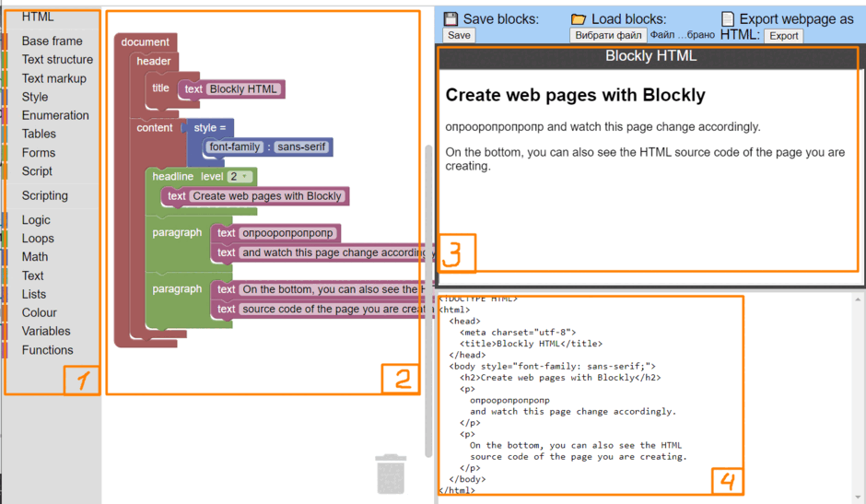Open the Tables toolbox category

coord(39,134)
